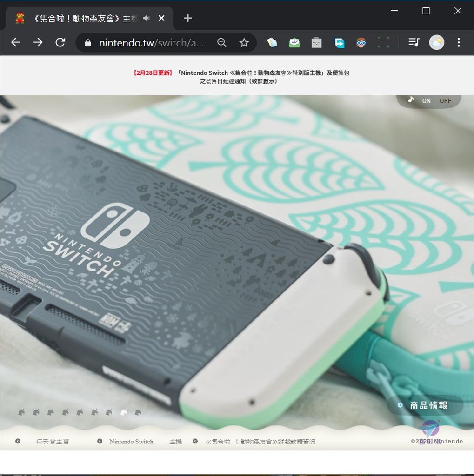Image resolution: width=474 pixels, height=476 pixels.
Task: Show the seventh slide via leaf dot
Action: pyautogui.click(x=109, y=412)
